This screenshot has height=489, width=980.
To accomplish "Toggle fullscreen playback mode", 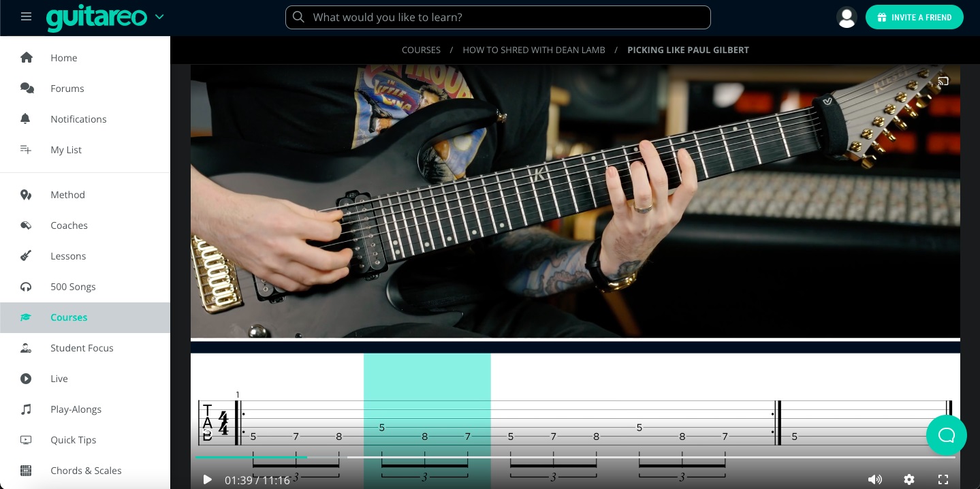I will [943, 479].
